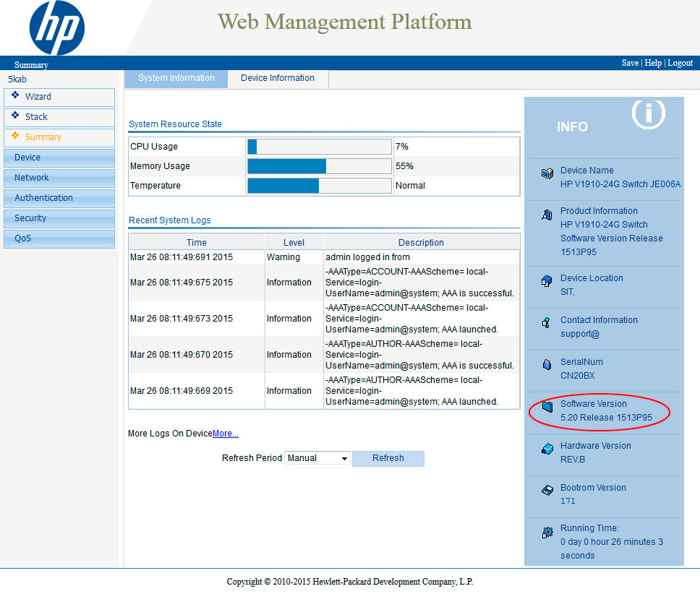Click the 55% memory usage value
700x594 pixels.
click(404, 166)
